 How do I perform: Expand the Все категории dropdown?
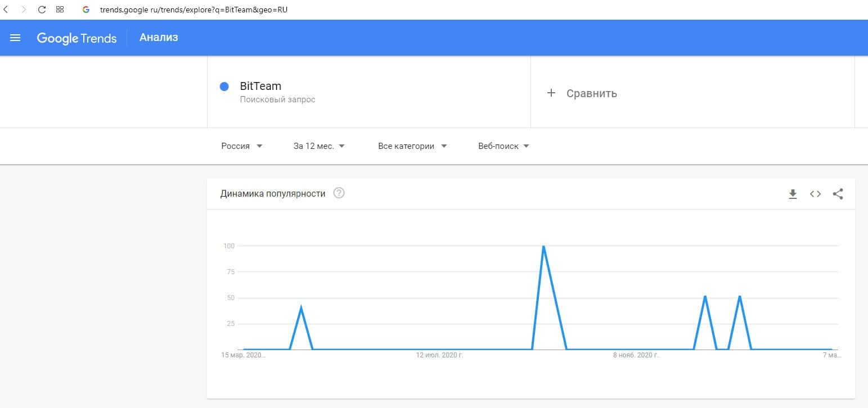click(x=412, y=146)
